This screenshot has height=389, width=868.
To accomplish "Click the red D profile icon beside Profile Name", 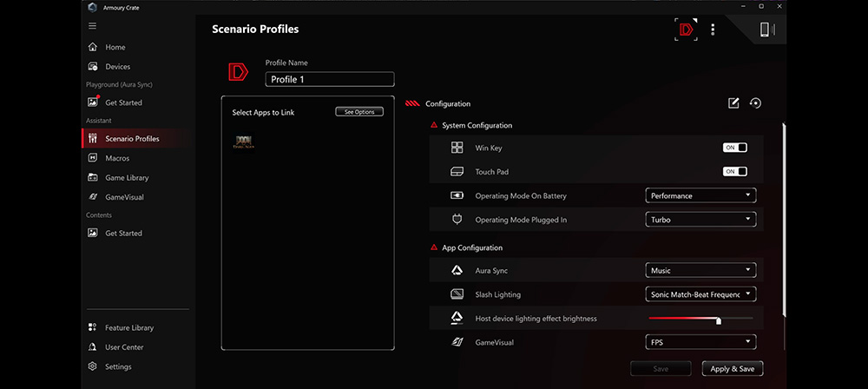I will (x=239, y=72).
